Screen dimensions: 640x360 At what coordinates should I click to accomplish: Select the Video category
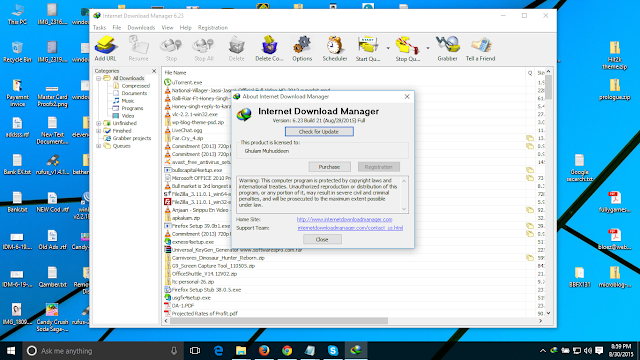(128, 116)
